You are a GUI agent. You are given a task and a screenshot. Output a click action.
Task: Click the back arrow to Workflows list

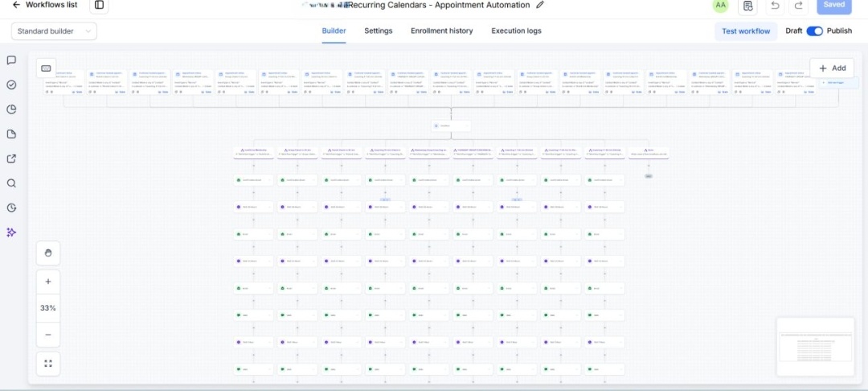(x=16, y=5)
